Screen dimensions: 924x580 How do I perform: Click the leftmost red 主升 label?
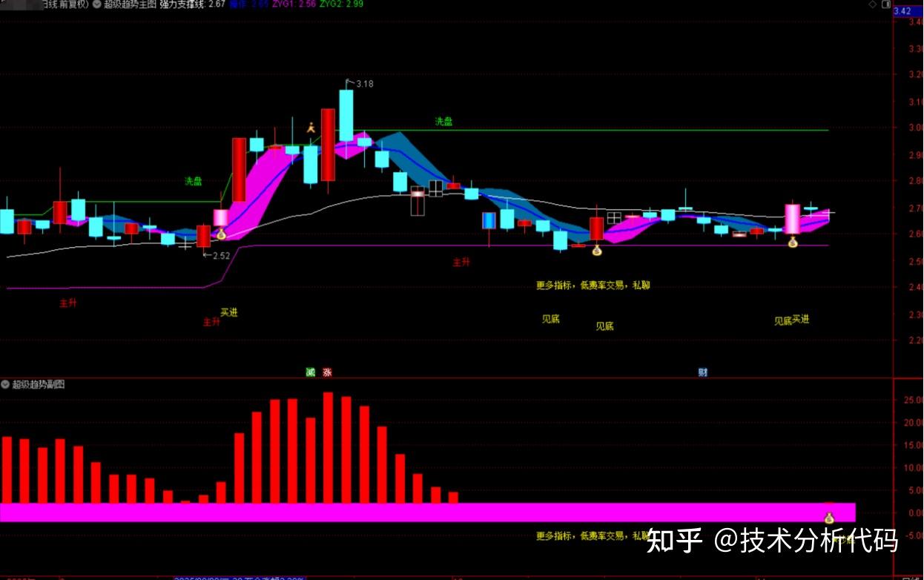[x=68, y=303]
